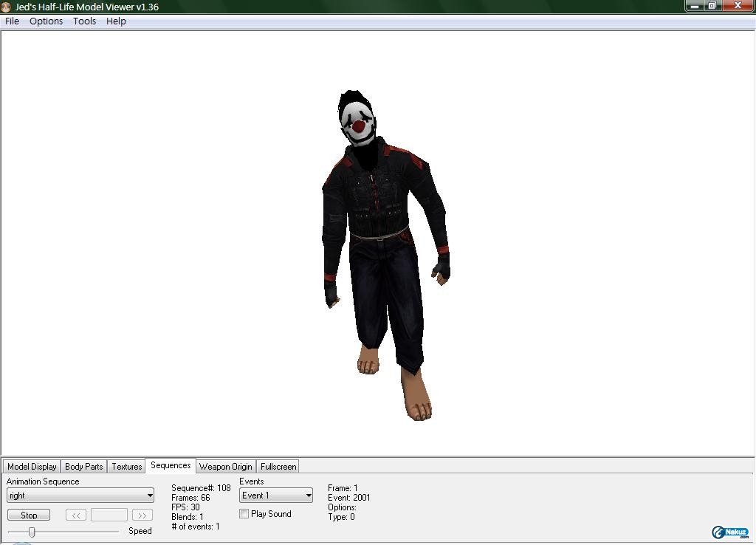Click the app icon in the title bar
Viewport: 756px width, 545px height.
point(6,7)
